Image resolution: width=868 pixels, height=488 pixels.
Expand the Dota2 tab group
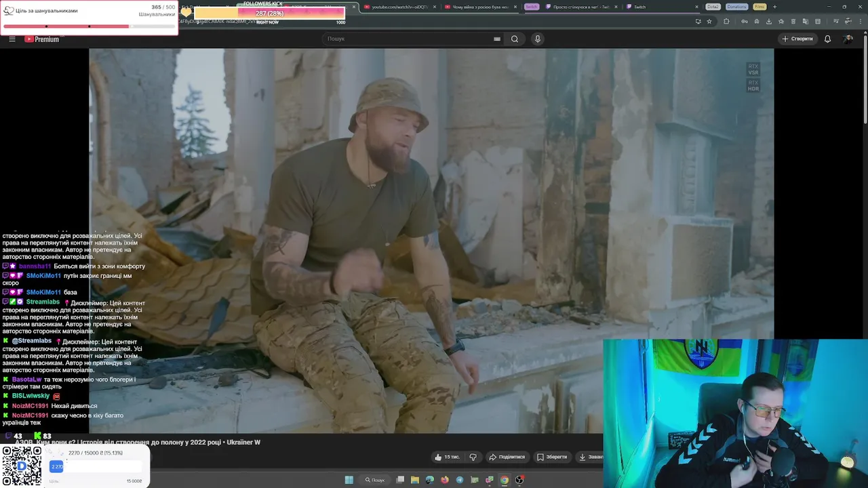click(713, 7)
